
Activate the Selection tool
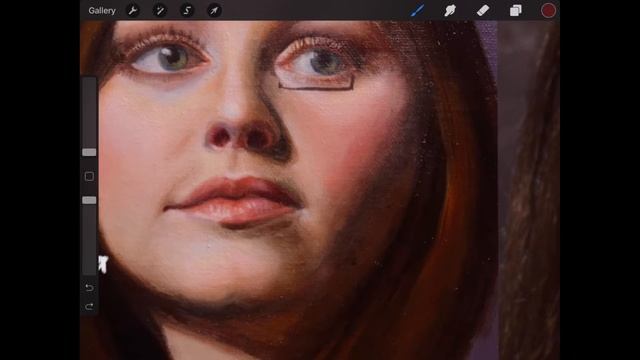point(187,11)
